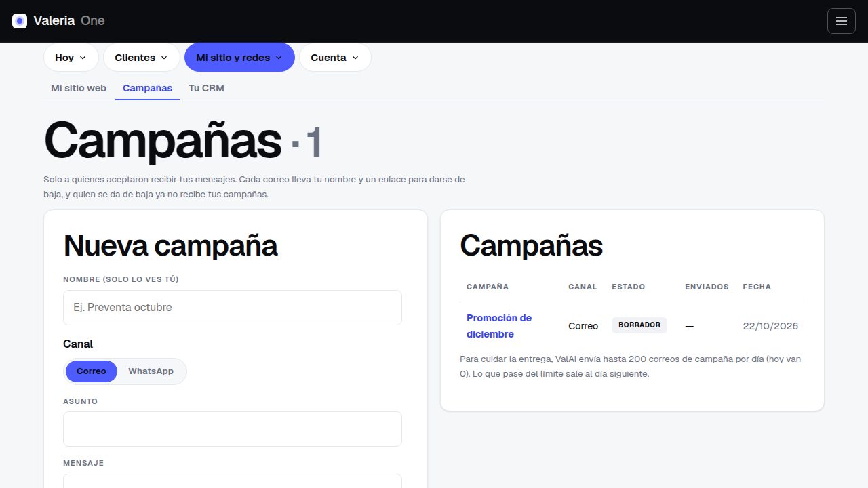Click the 22/10/2026 date cell

click(x=770, y=326)
